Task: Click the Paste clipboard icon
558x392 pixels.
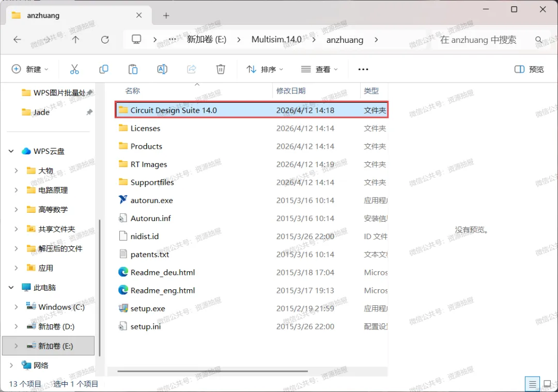Action: (x=133, y=69)
